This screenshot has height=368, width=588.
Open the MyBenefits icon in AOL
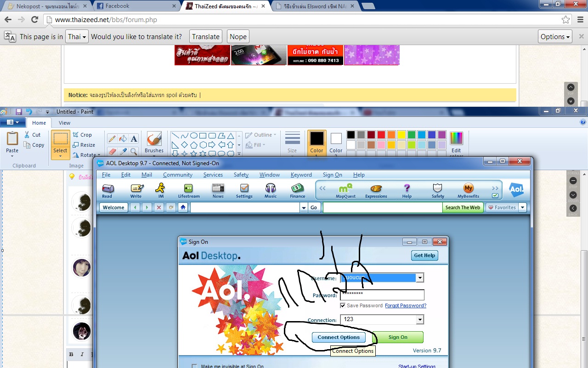click(468, 190)
